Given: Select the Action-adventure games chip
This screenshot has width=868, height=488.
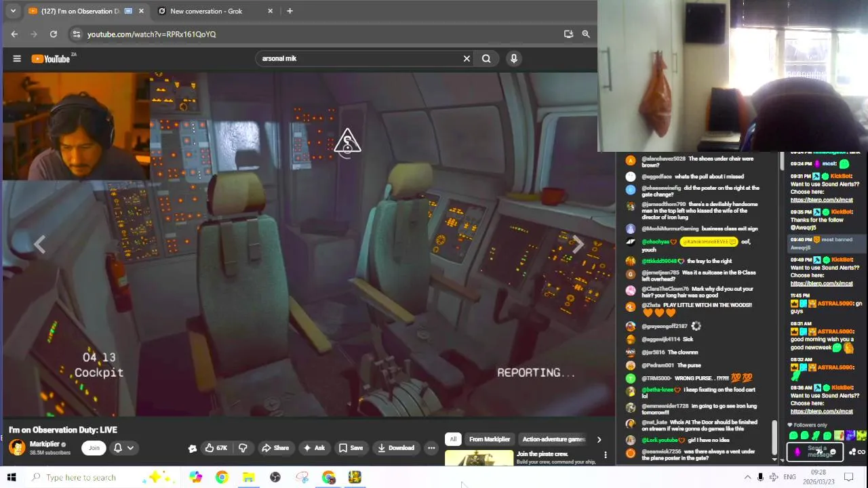Looking at the screenshot, I should point(553,439).
